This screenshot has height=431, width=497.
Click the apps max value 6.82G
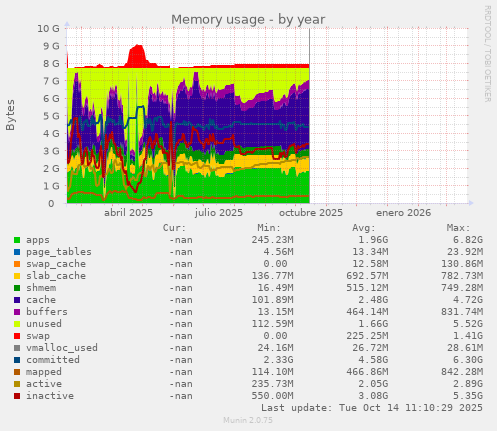point(468,240)
